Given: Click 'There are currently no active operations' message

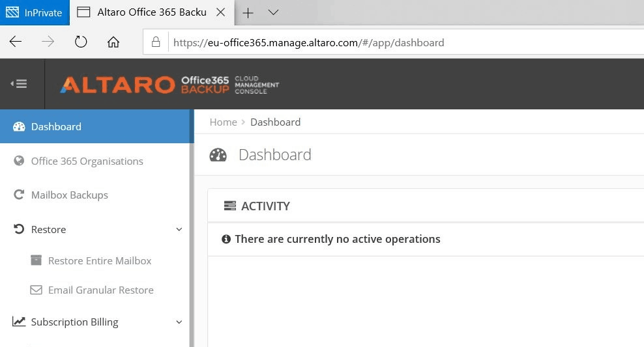Looking at the screenshot, I should [x=338, y=239].
